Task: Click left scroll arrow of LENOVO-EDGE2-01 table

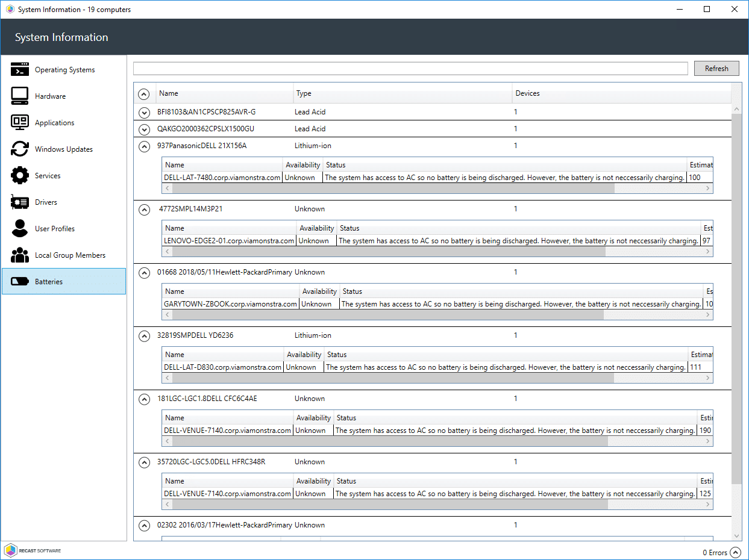Action: pos(168,252)
